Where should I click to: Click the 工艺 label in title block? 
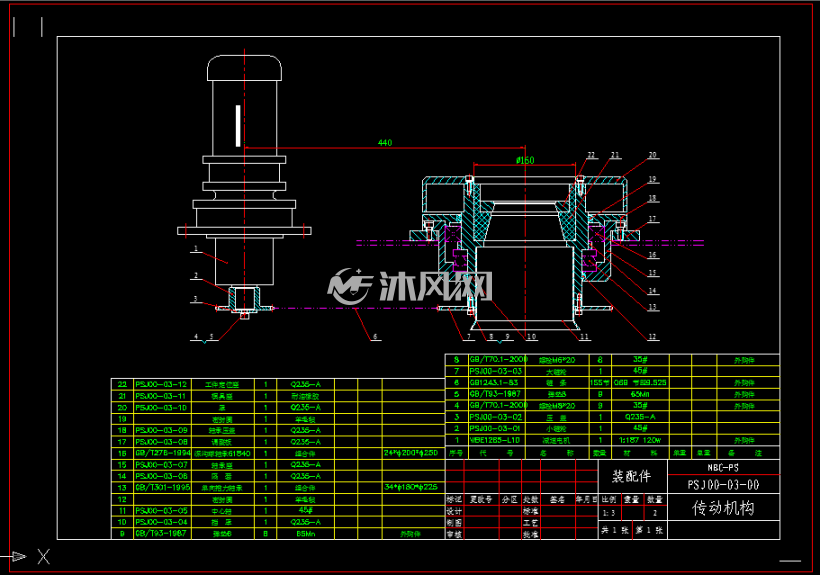tap(530, 523)
